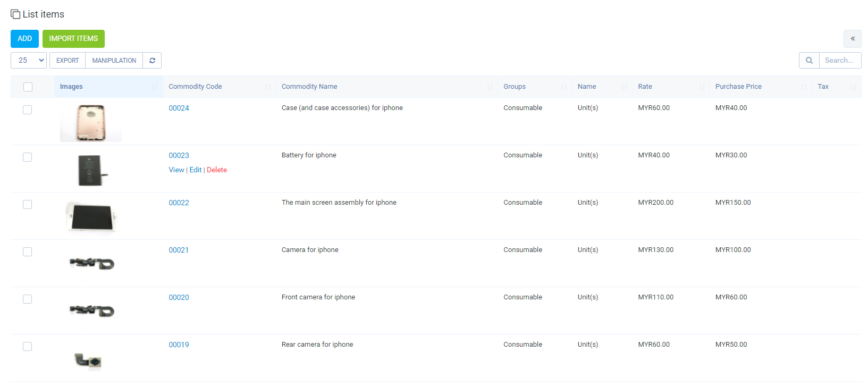Sort by Images column arrows

[155, 87]
